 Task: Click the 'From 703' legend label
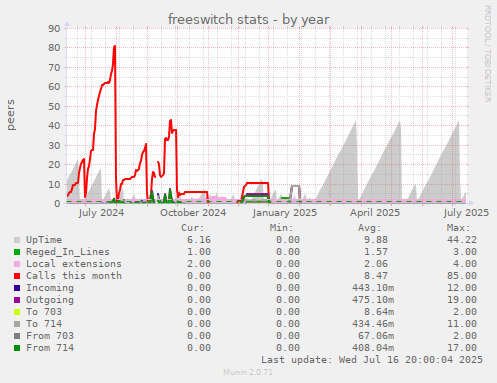50,336
